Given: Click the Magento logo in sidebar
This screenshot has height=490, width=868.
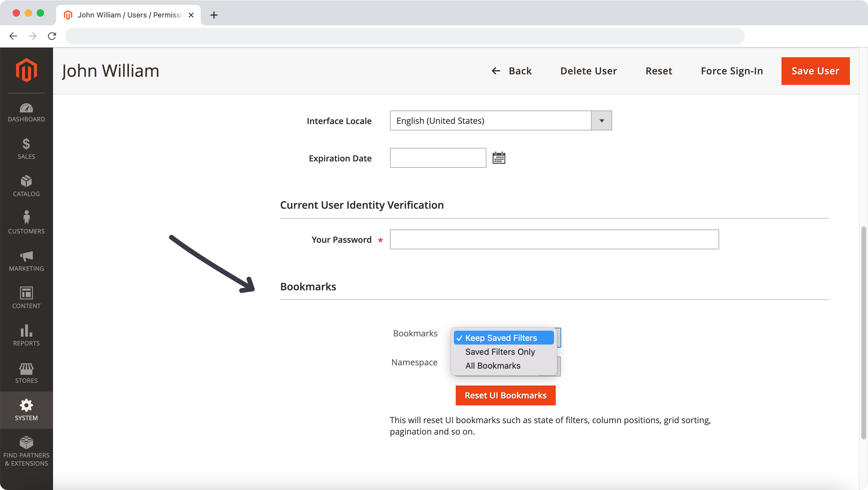Looking at the screenshot, I should (26, 70).
